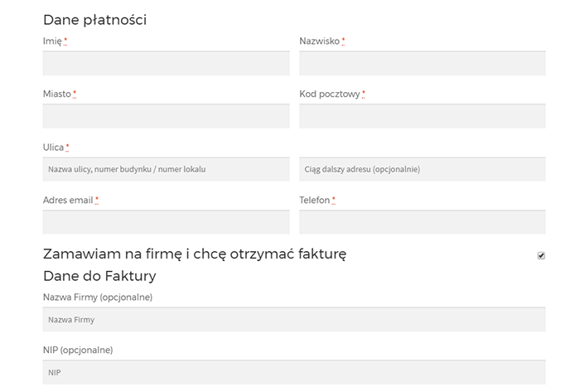
Task: Click the street name Ulica field
Action: click(166, 169)
